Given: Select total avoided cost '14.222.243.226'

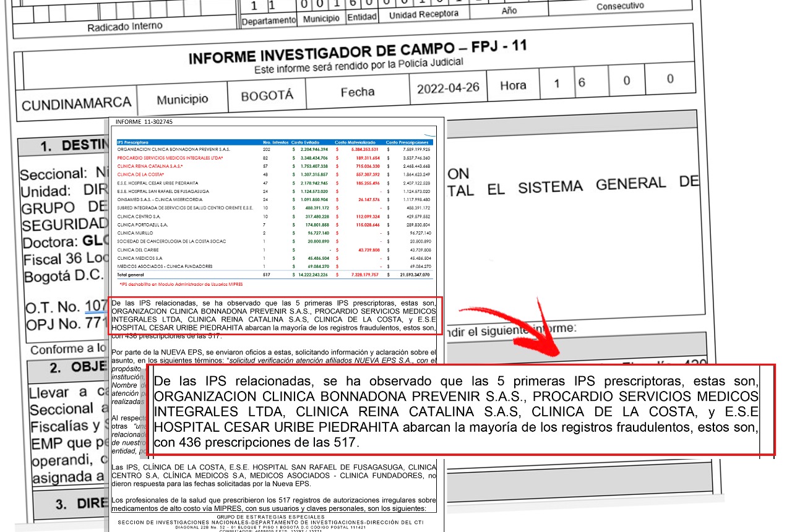Looking at the screenshot, I should 314,275.
